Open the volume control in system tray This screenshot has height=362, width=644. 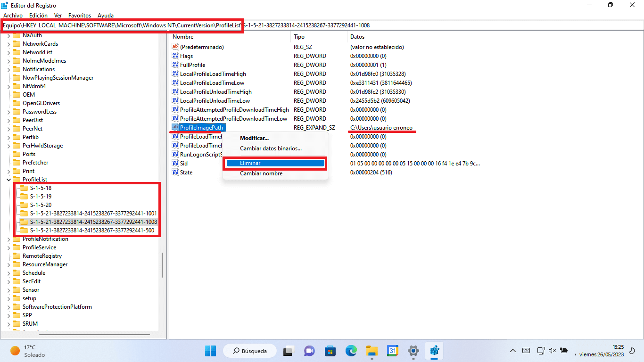pos(552,351)
